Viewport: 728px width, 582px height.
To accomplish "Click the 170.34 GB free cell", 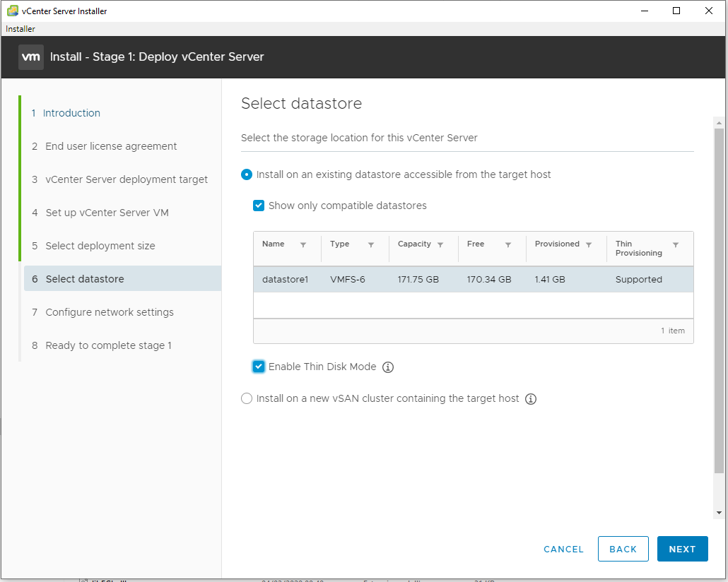I will point(489,280).
